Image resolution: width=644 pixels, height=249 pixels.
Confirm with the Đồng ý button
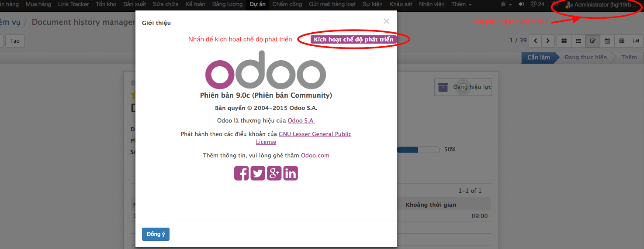156,234
